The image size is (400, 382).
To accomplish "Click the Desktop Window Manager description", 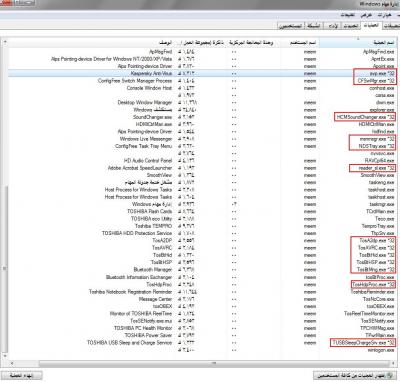I will [145, 103].
